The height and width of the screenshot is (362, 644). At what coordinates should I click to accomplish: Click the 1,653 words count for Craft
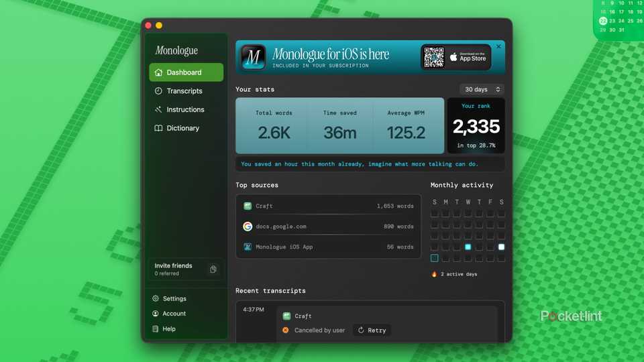[395, 206]
